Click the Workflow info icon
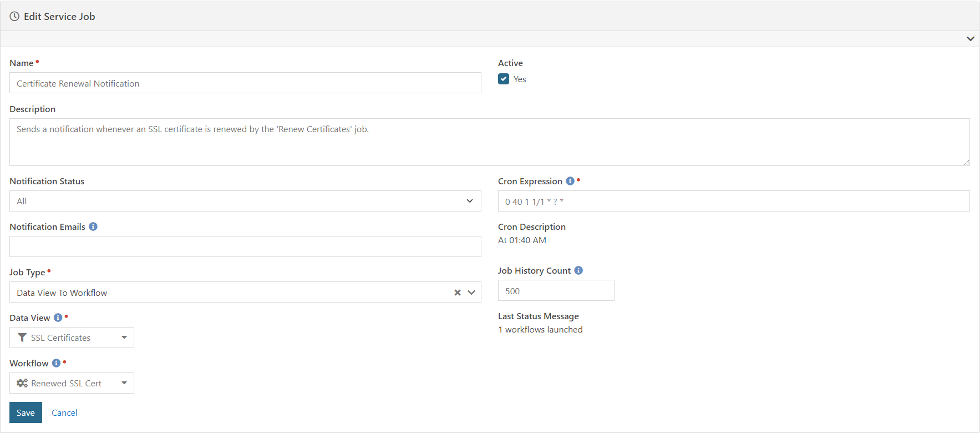The height and width of the screenshot is (433, 980). click(x=56, y=363)
